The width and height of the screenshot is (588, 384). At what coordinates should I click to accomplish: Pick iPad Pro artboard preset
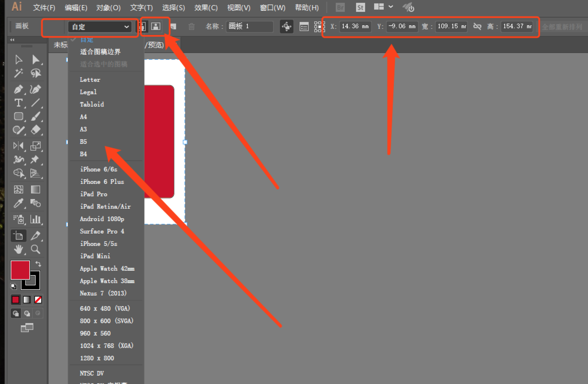93,194
